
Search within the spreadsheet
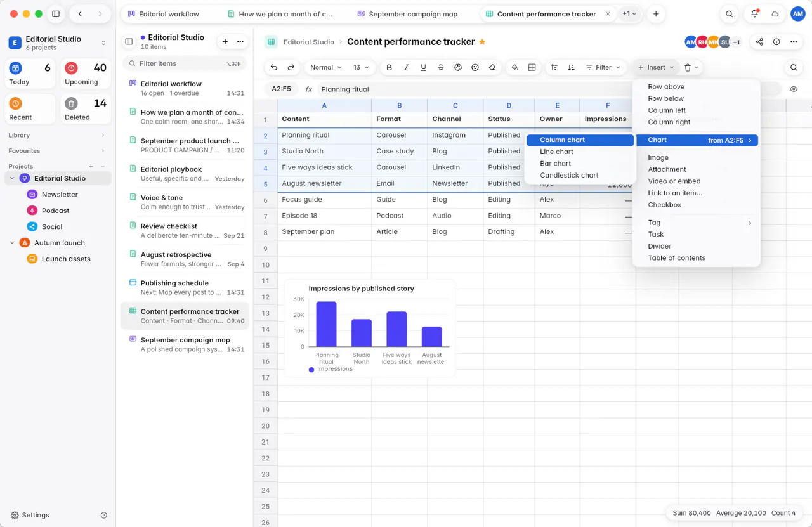[x=794, y=67]
